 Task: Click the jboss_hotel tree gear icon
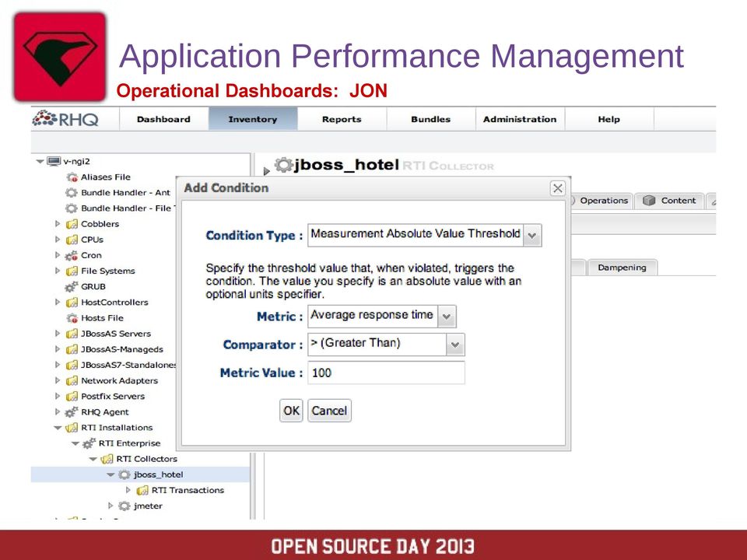(x=124, y=474)
